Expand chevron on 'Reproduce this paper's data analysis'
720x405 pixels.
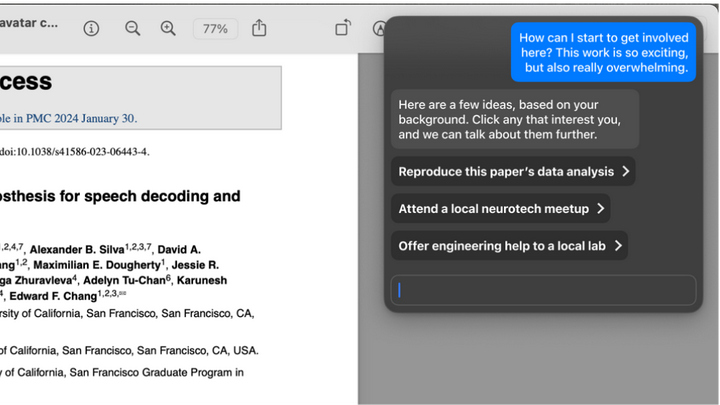[x=626, y=171]
